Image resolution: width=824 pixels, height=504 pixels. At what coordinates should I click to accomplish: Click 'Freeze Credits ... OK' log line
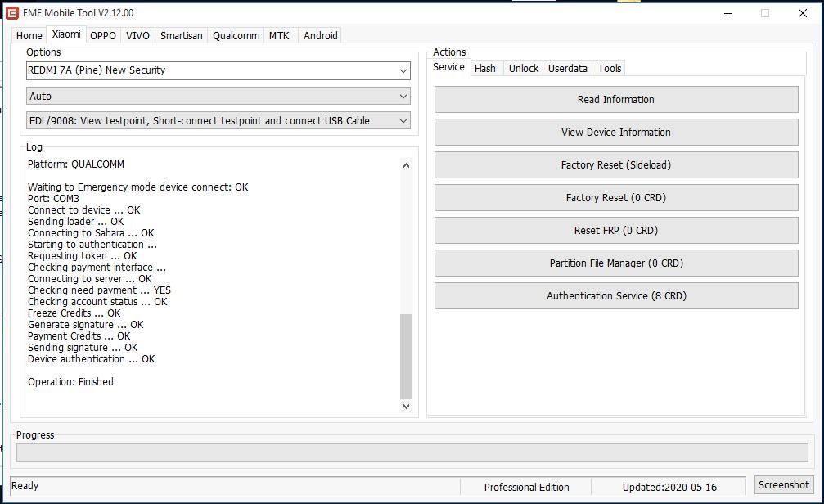click(x=74, y=313)
